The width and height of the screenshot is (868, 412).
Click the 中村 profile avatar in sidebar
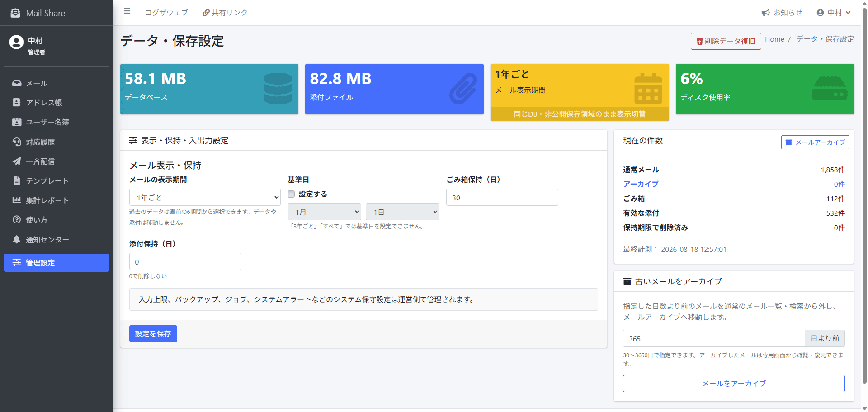point(16,42)
